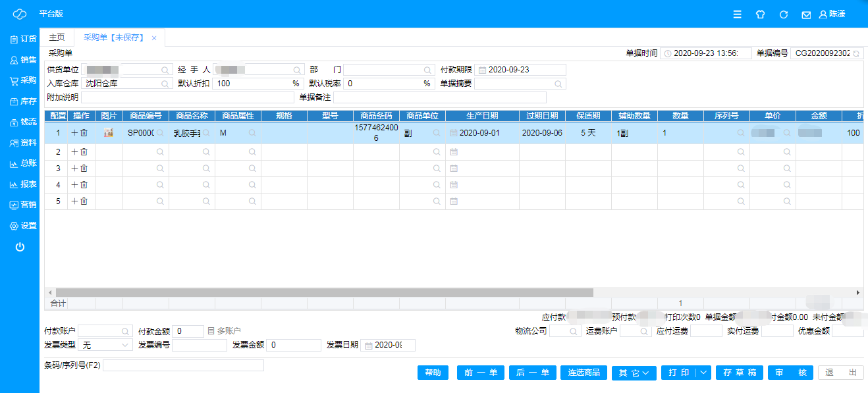Delete row 1 using its trash icon
Viewport: 868px width, 393px height.
(84, 133)
